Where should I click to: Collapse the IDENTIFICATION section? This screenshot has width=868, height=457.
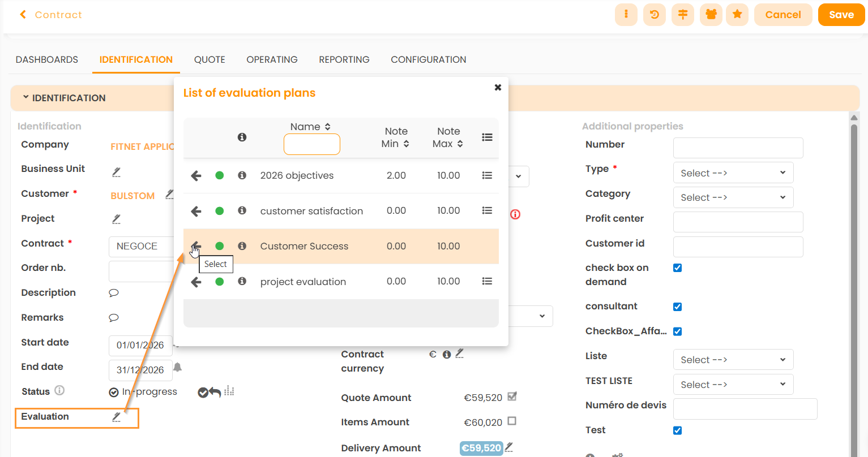pyautogui.click(x=26, y=98)
